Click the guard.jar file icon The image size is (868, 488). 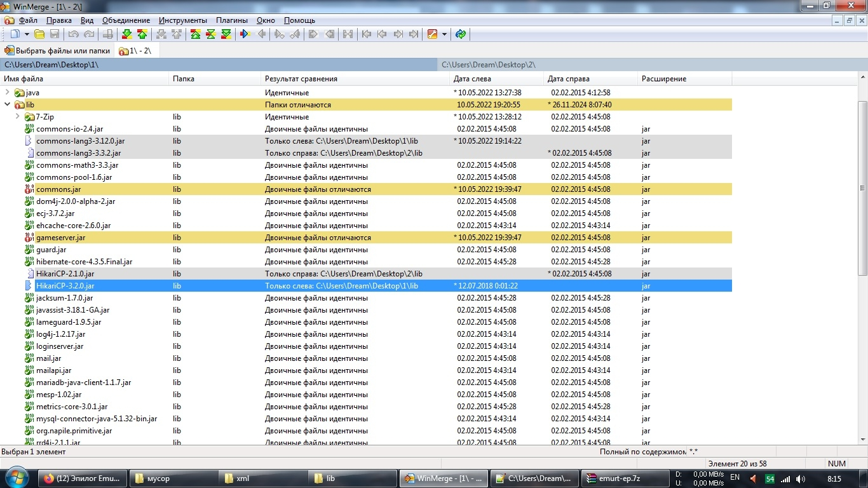[x=29, y=250]
